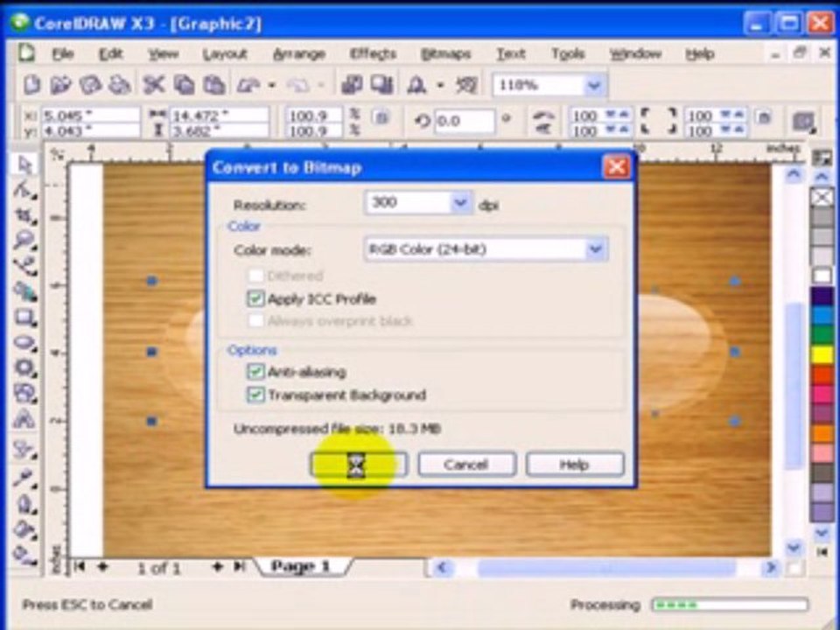840x630 pixels.
Task: Select the Smart Fill tool in the toolbox
Action: 24,291
